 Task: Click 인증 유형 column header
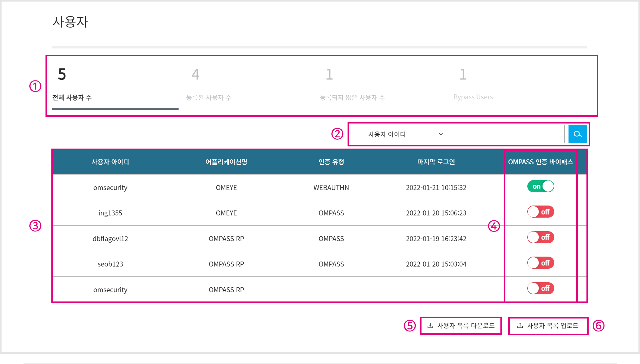pyautogui.click(x=331, y=162)
